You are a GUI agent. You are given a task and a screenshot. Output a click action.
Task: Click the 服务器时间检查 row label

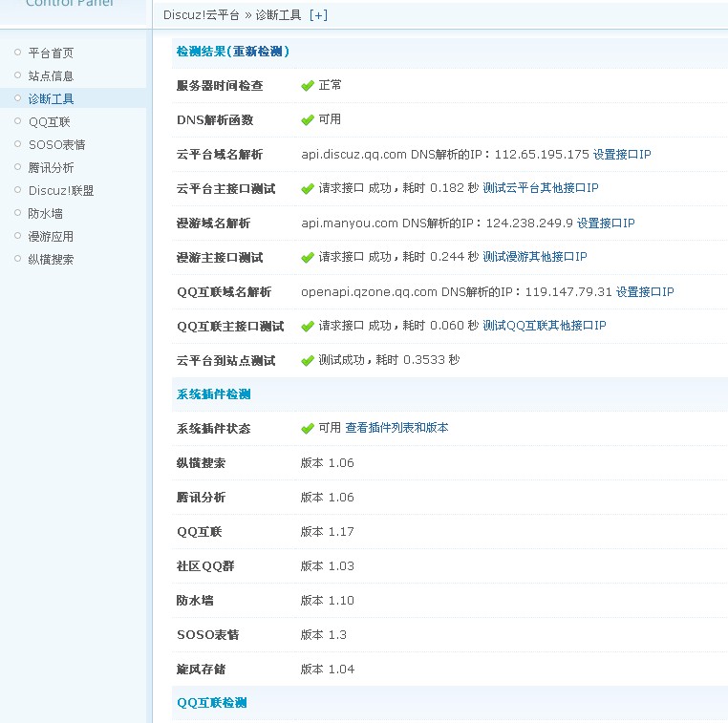click(220, 86)
